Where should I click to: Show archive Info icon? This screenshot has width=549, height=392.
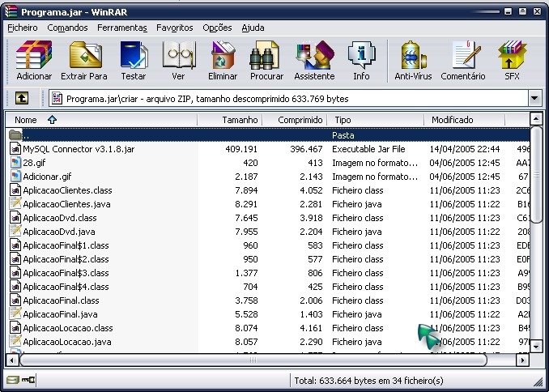tap(361, 55)
